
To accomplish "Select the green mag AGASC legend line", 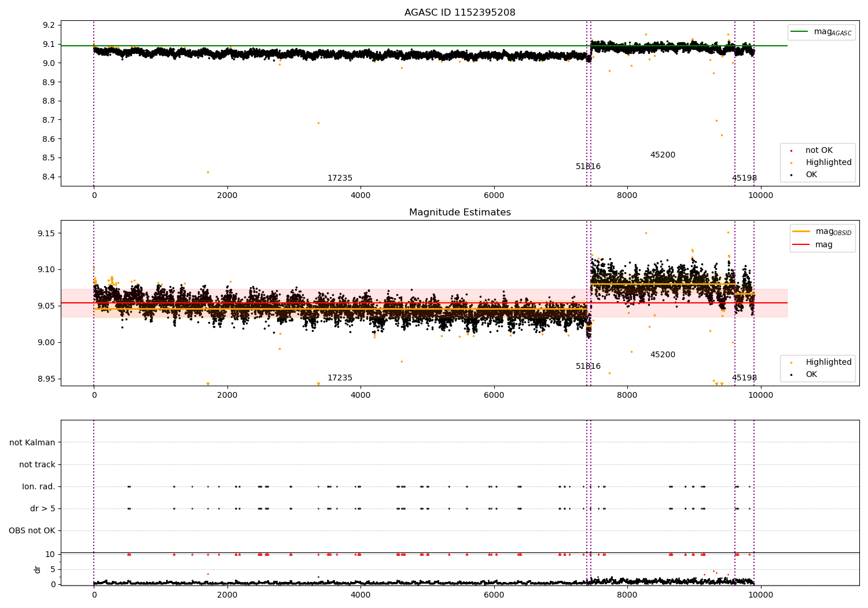I will pos(799,32).
